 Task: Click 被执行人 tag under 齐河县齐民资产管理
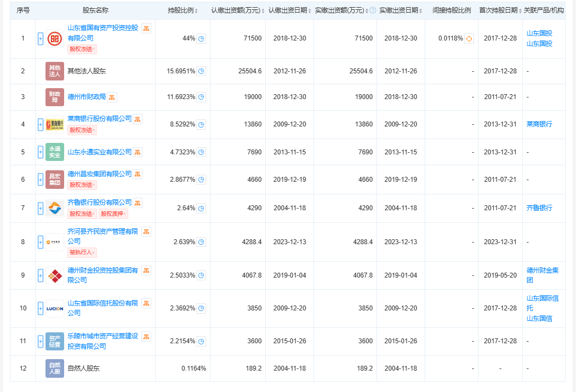tap(82, 252)
